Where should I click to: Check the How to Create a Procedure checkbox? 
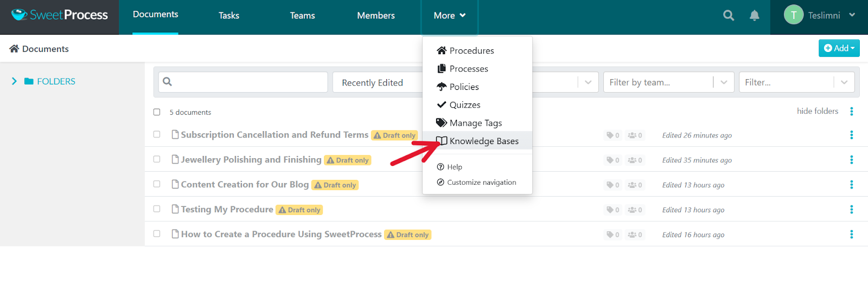tap(157, 234)
